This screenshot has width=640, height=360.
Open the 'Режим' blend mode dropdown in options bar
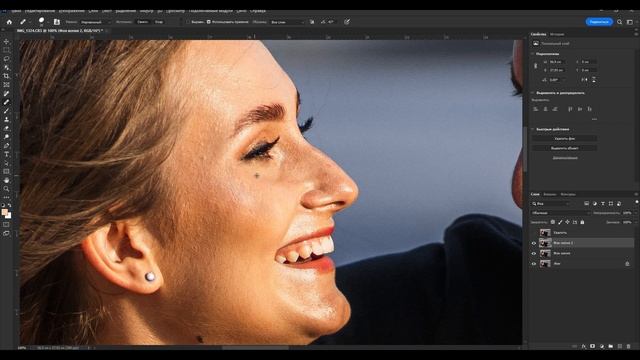[95, 22]
